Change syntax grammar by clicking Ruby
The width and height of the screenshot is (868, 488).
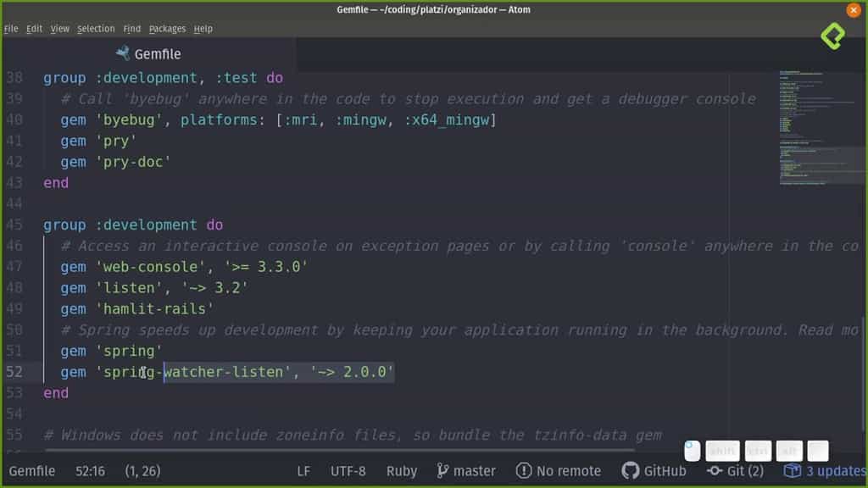tap(401, 470)
